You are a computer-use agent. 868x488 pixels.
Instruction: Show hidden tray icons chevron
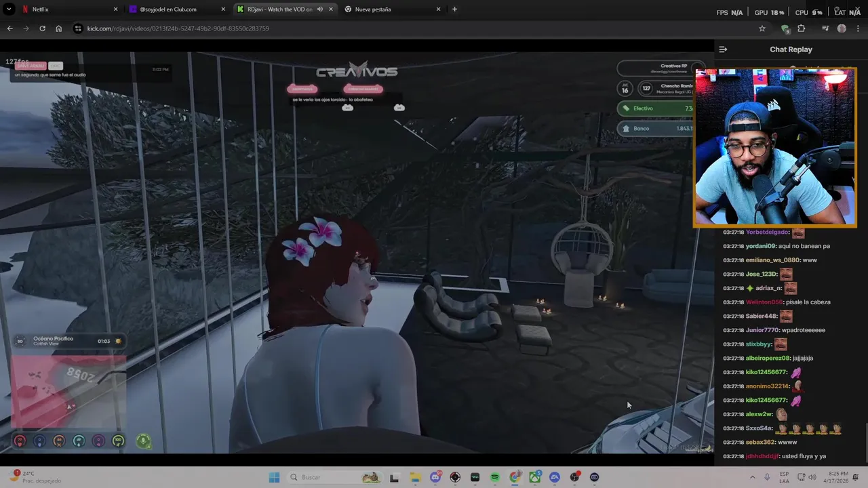752,477
